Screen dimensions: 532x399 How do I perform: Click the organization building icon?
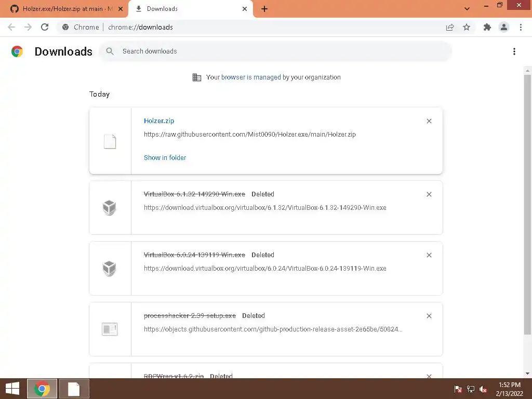point(197,77)
